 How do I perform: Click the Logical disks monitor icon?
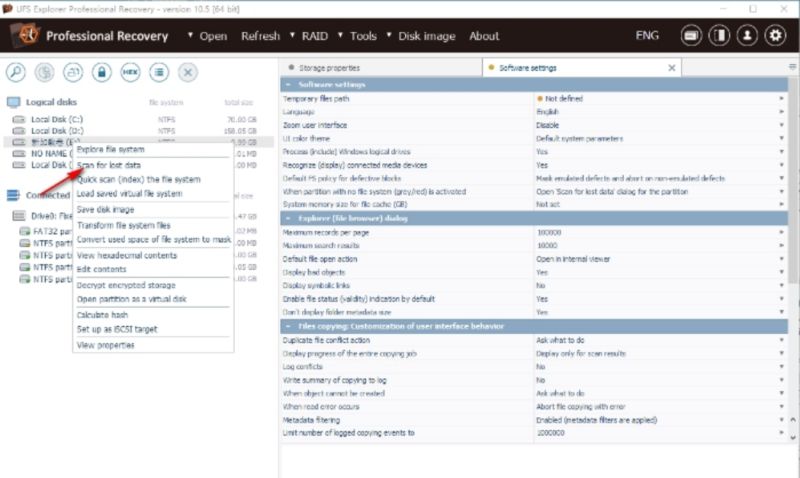point(13,103)
